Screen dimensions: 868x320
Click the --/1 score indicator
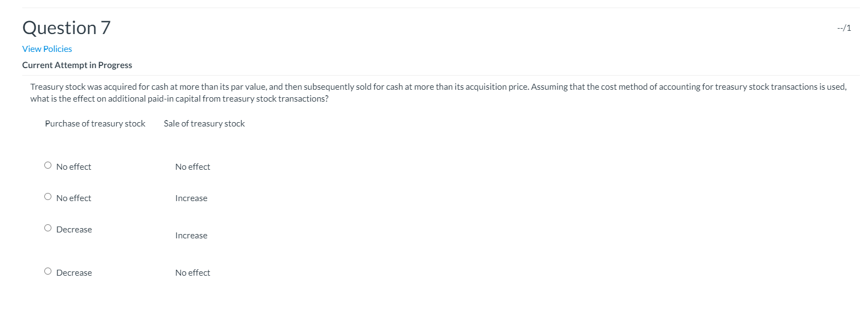tap(843, 28)
